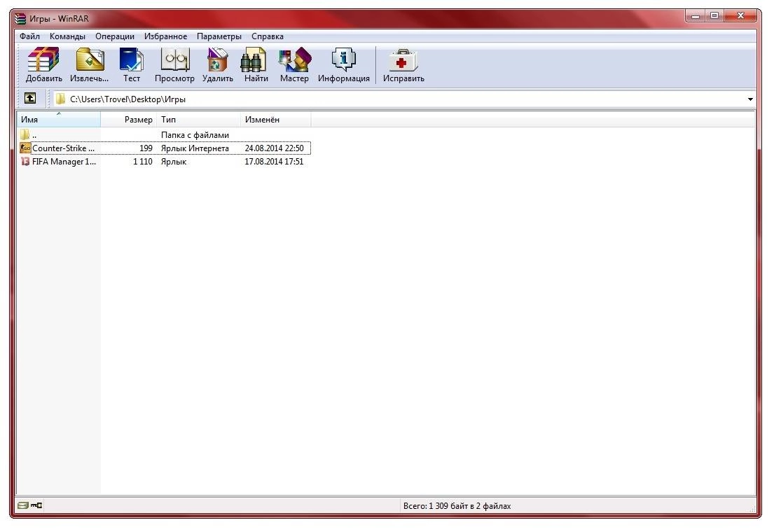Click the Удалить (Delete) toolbar icon
The image size is (774, 532).
click(x=218, y=64)
